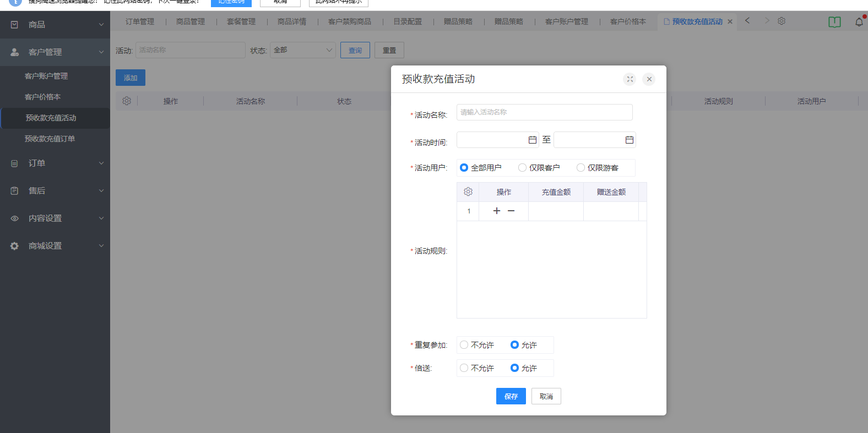The width and height of the screenshot is (868, 433).
Task: Select 不允许 for 重复参加
Action: coord(464,345)
